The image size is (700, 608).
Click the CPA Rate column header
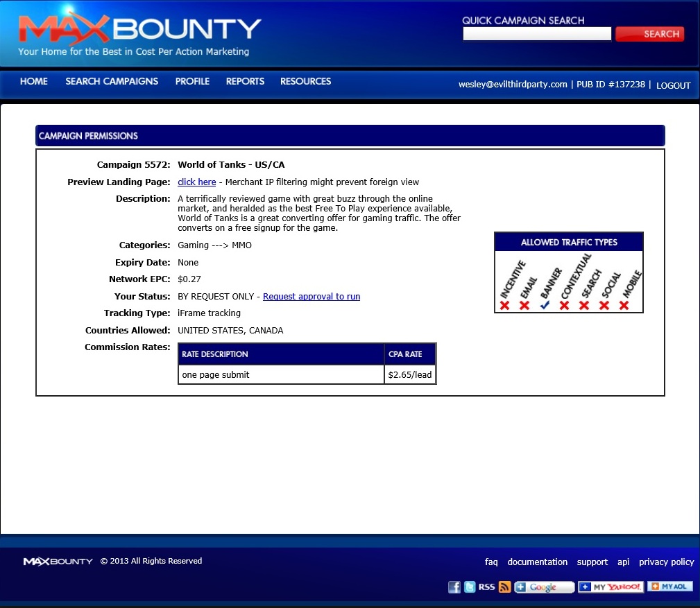pos(410,354)
